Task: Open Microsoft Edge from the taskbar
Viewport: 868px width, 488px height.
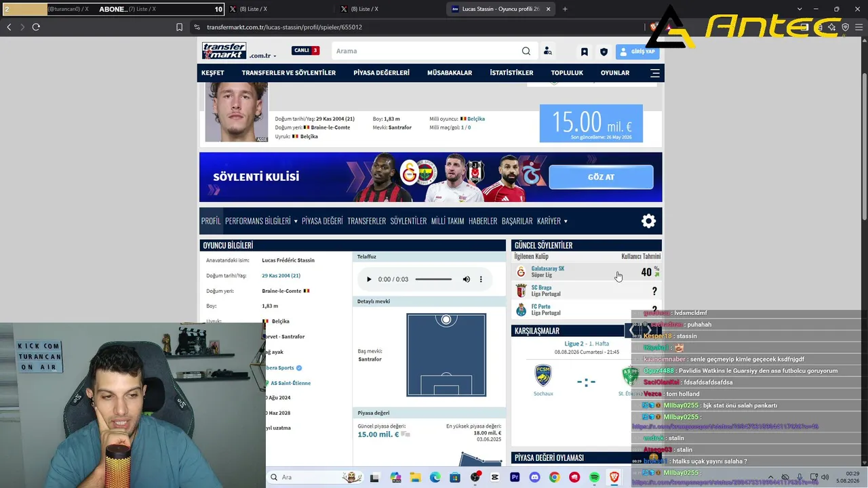Action: pyautogui.click(x=435, y=477)
